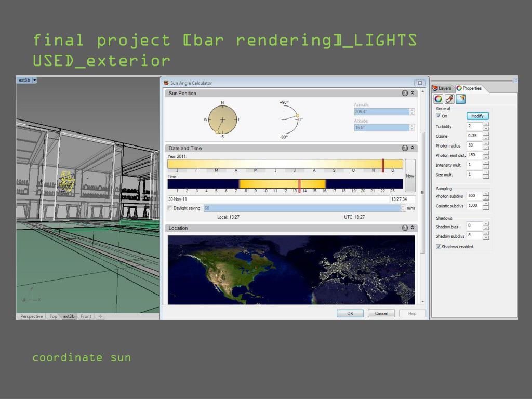
Task: Adjust the Photon emit dist. stepper
Action: (486, 155)
